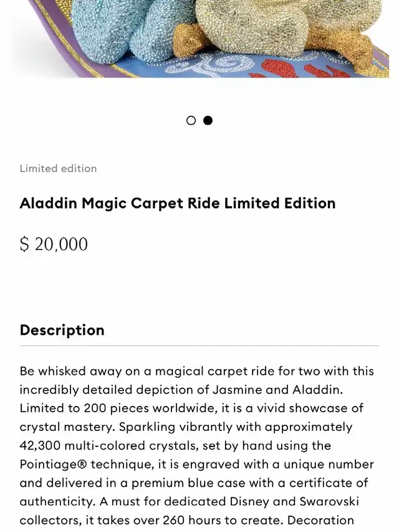Open Aladdin Magic Carpet Ride Limited Edition title
The image size is (399, 532).
(x=178, y=203)
